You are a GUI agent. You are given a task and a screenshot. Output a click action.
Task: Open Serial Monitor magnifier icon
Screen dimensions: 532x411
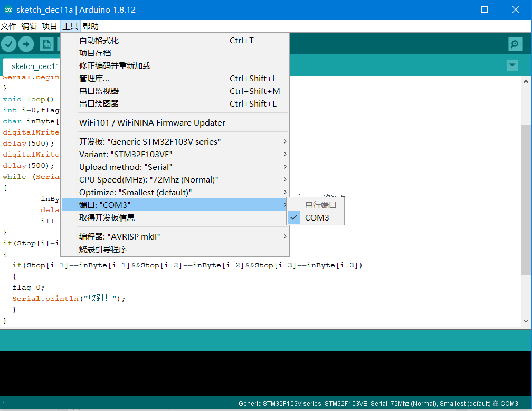515,44
